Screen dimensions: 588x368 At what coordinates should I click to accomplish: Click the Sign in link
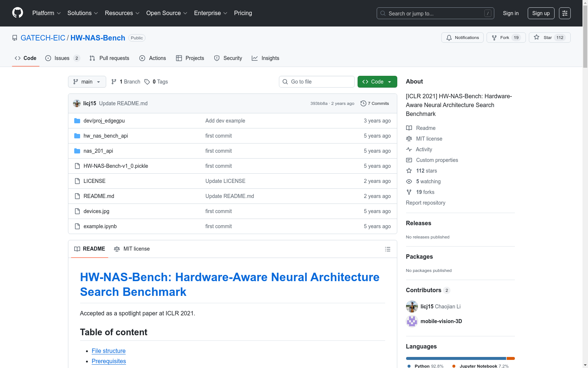coord(511,13)
